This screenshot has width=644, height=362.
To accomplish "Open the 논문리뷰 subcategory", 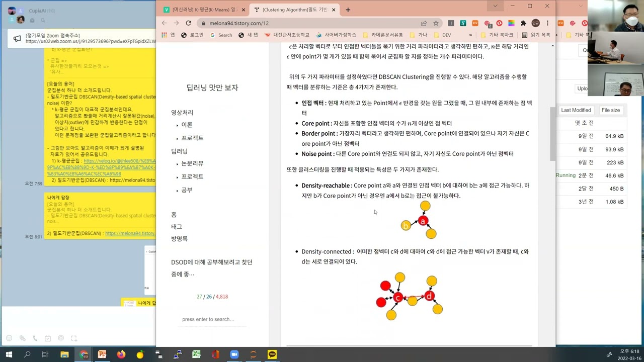I will pos(192,163).
